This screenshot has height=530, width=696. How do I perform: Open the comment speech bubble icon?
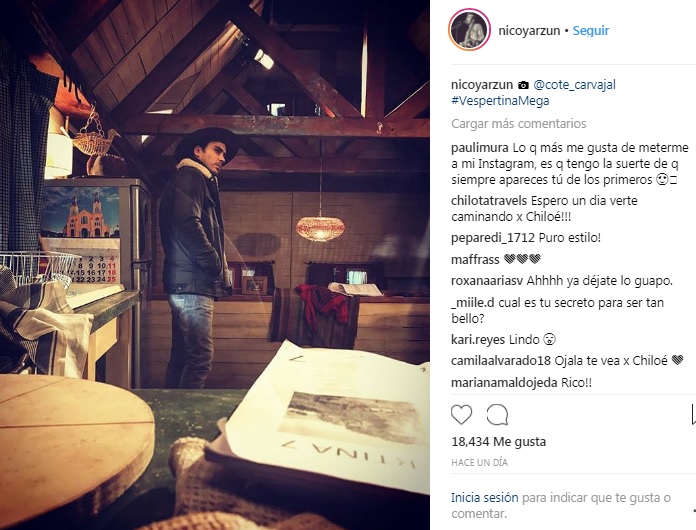[497, 415]
